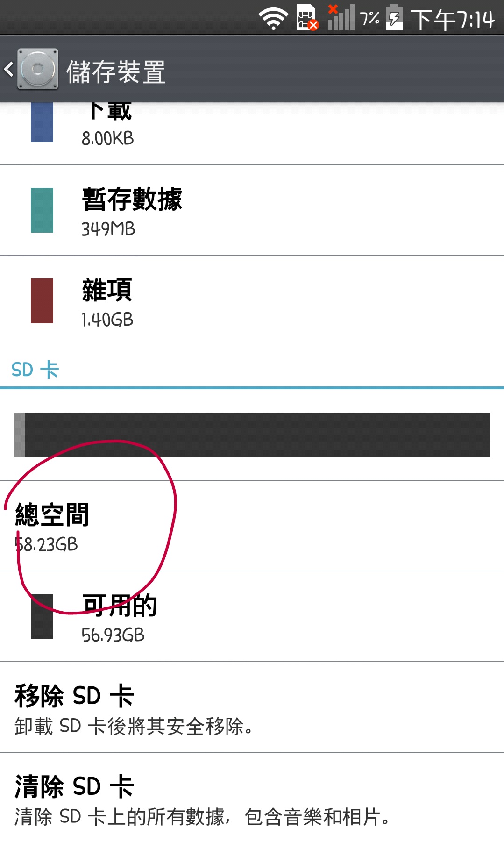Select the blue 下載 color swatch
This screenshot has height=842, width=504.
(42, 122)
